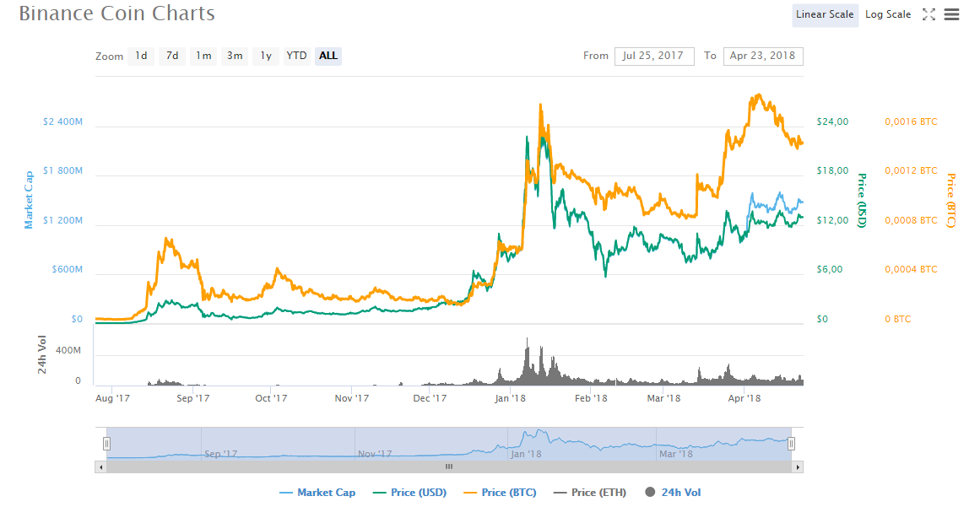980x507 pixels.
Task: Switch chart to Linear Scale
Action: point(825,14)
